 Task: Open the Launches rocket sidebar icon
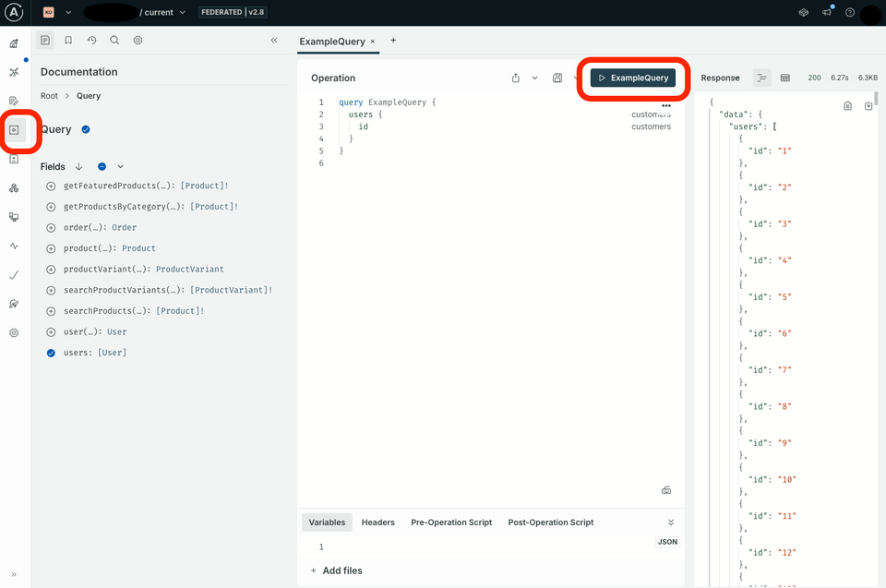(14, 304)
